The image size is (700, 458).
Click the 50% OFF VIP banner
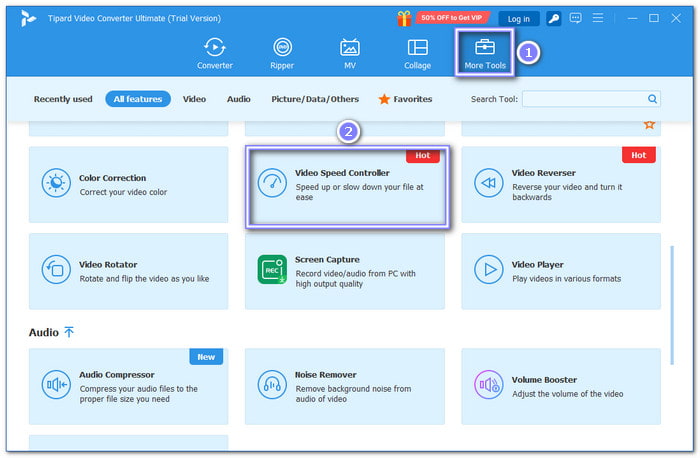click(452, 18)
